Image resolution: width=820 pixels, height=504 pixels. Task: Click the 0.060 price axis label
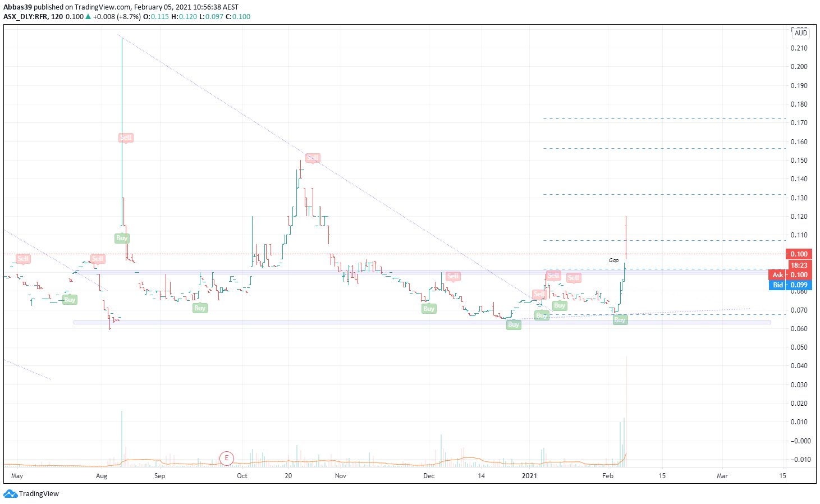[799, 329]
